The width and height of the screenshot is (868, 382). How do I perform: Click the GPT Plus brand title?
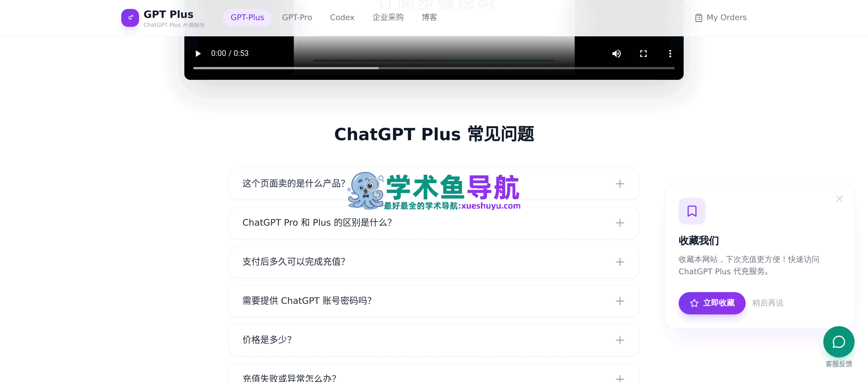click(168, 14)
